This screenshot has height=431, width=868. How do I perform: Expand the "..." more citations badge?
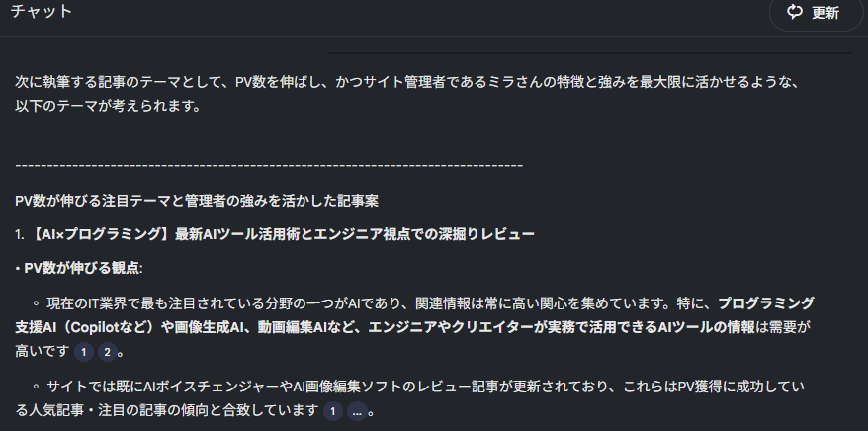(x=357, y=411)
